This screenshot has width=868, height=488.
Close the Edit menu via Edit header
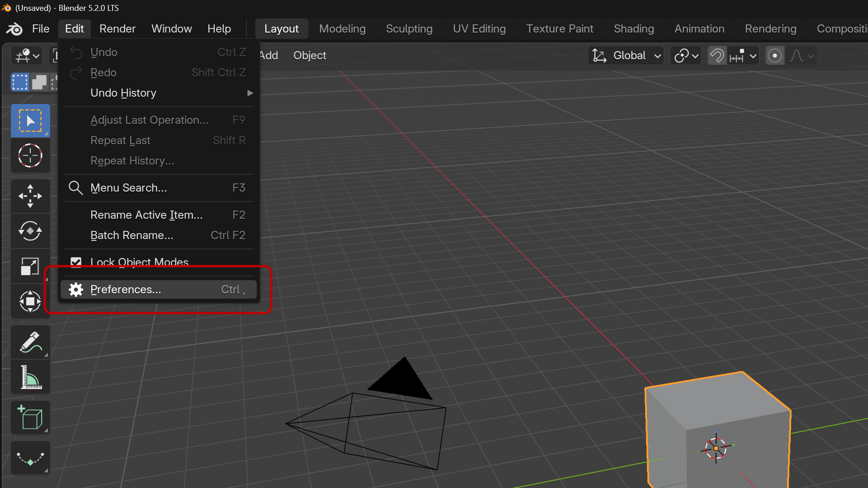tap(75, 28)
